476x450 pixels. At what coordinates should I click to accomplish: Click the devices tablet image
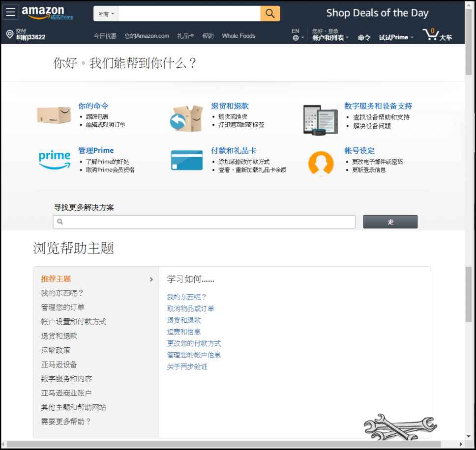pos(320,120)
